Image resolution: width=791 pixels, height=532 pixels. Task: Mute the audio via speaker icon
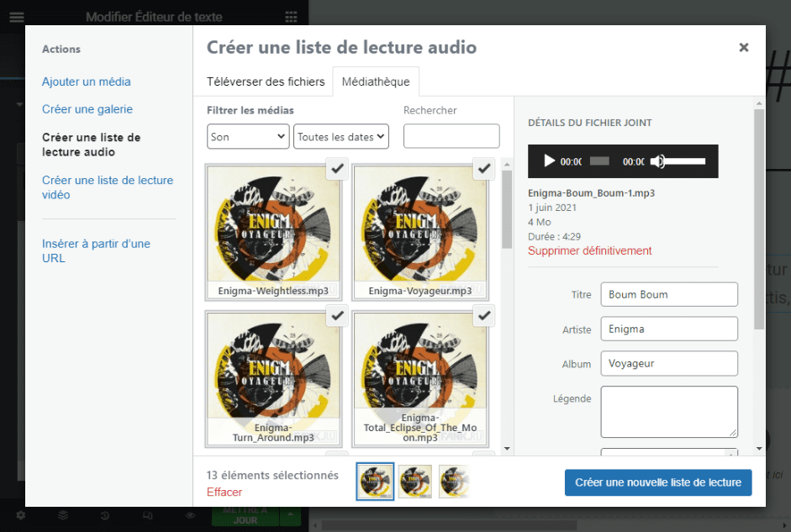(x=657, y=161)
